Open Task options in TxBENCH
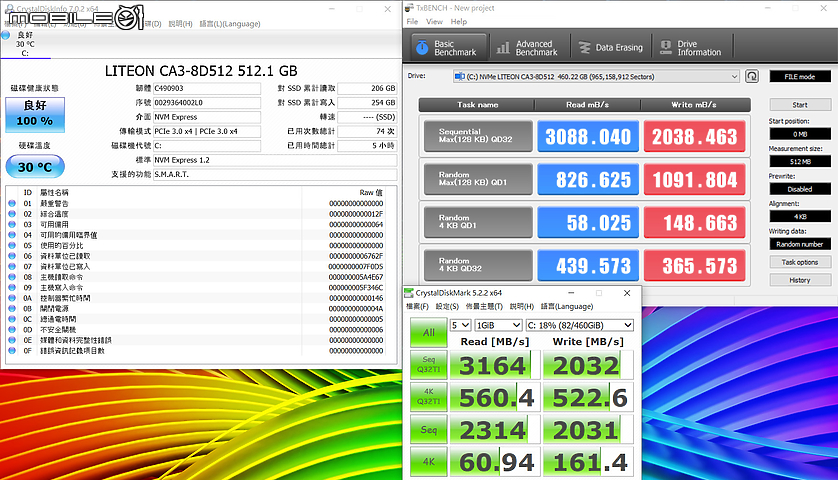Image resolution: width=838 pixels, height=480 pixels. [800, 262]
